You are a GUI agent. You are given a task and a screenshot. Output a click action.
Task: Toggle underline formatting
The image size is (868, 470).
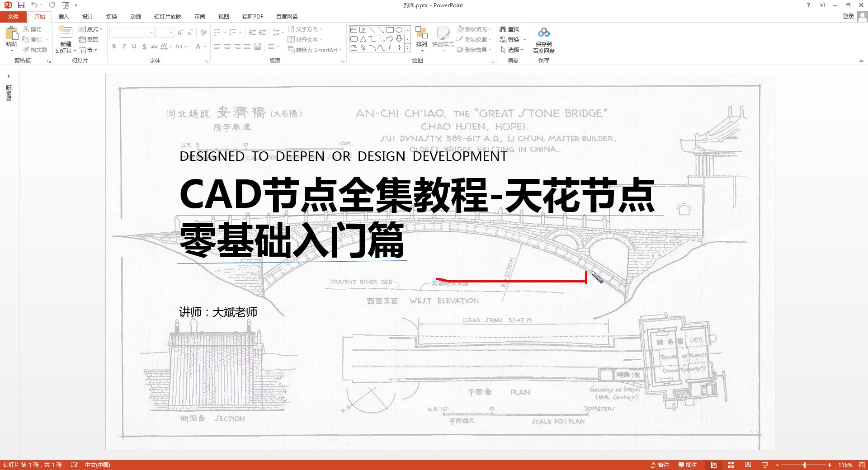[x=134, y=47]
